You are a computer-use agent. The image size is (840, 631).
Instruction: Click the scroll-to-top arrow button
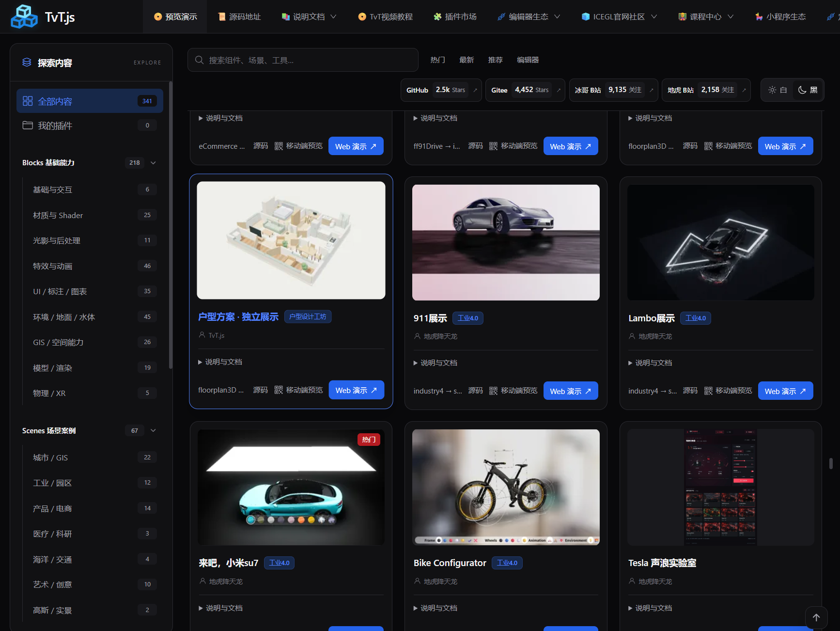(x=816, y=617)
